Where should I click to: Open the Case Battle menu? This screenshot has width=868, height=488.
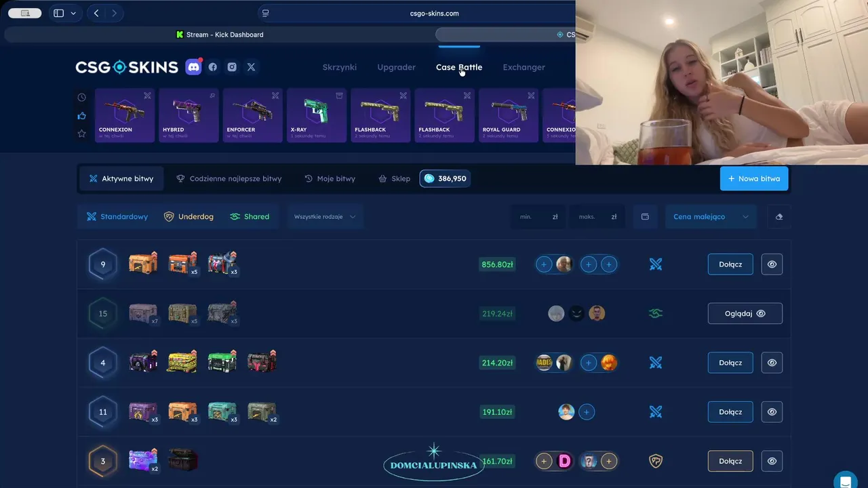459,67
